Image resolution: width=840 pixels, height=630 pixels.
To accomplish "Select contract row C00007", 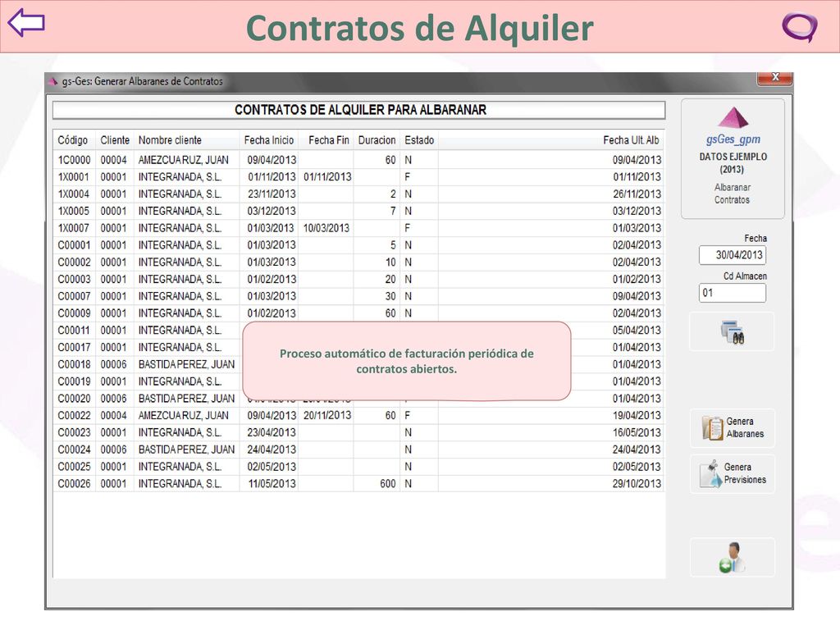I will pyautogui.click(x=358, y=296).
